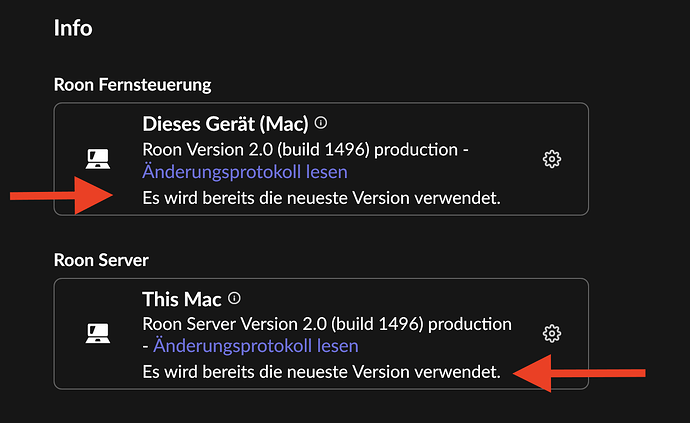Click laptop icon in Roon Server card

98,333
